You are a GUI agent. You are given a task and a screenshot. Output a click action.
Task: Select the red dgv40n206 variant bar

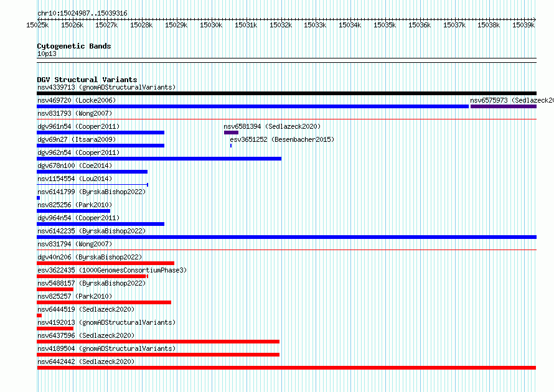tap(105, 263)
